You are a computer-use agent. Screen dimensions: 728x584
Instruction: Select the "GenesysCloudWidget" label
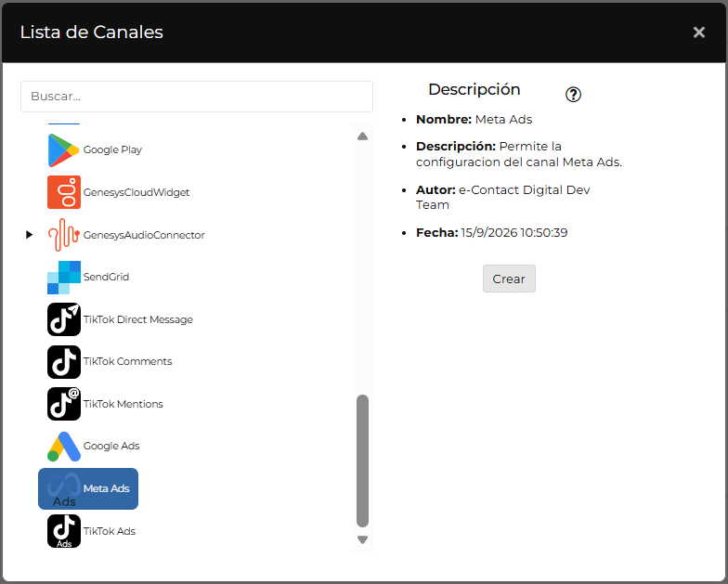(136, 192)
